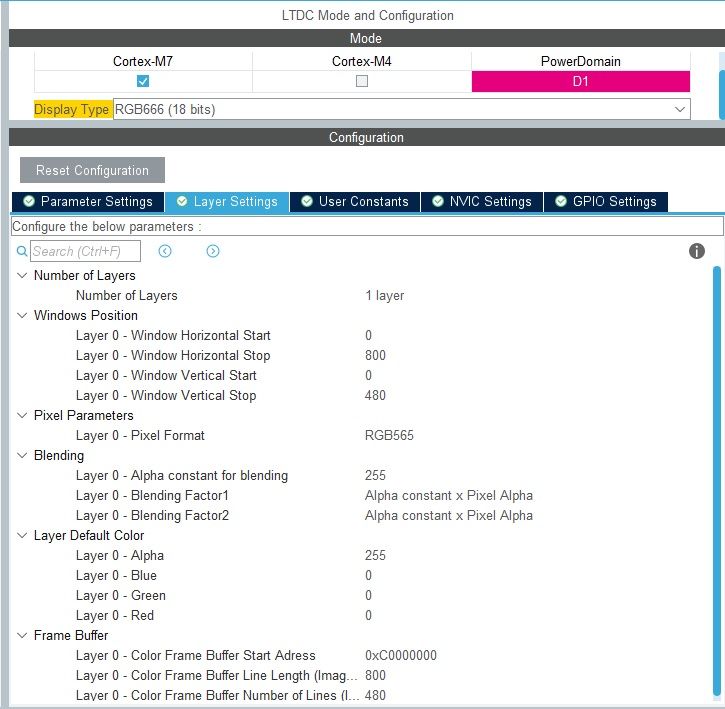This screenshot has width=725, height=709.
Task: Select 'Layer 0 - Window Horizontal Stop' label
Action: click(173, 356)
